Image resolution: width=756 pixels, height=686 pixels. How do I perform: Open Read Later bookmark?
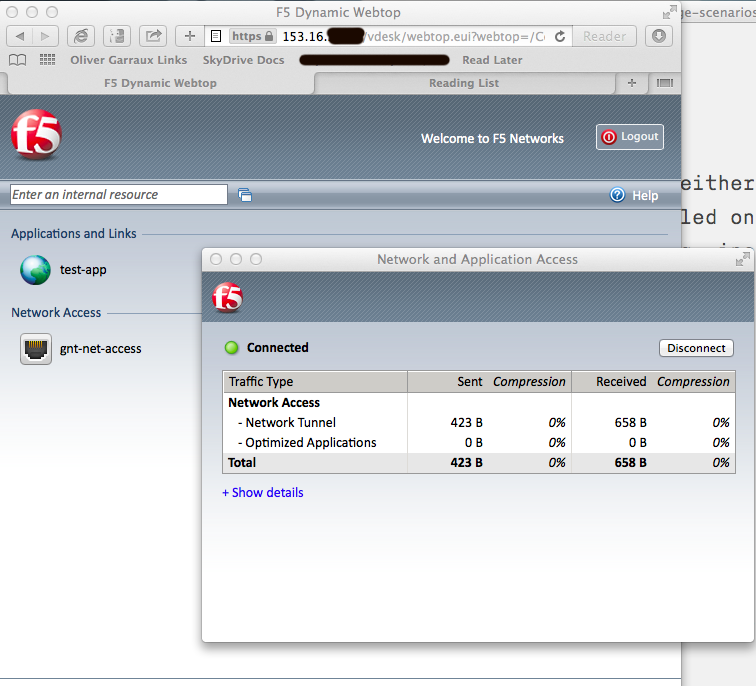(492, 60)
